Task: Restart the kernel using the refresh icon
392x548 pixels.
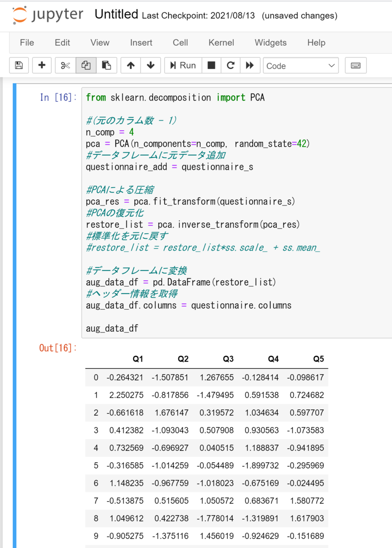Action: tap(230, 65)
